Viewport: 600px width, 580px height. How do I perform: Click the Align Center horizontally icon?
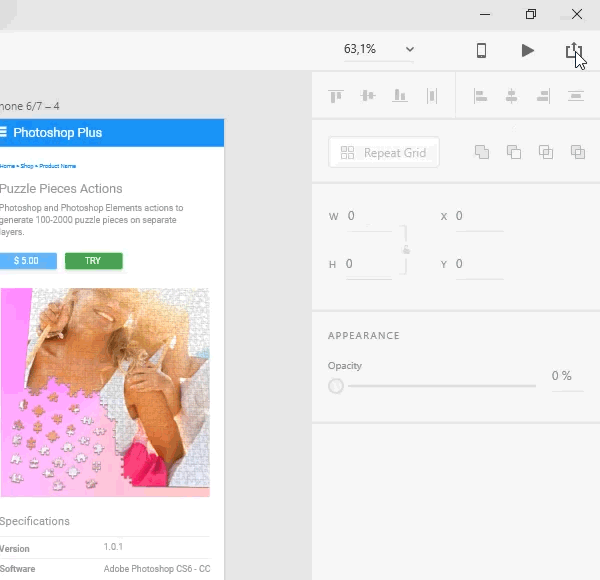[512, 96]
